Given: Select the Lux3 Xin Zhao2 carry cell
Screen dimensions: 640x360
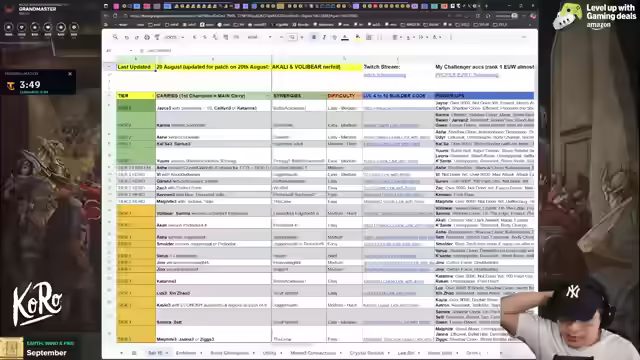Looking at the screenshot, I should (x=213, y=291).
